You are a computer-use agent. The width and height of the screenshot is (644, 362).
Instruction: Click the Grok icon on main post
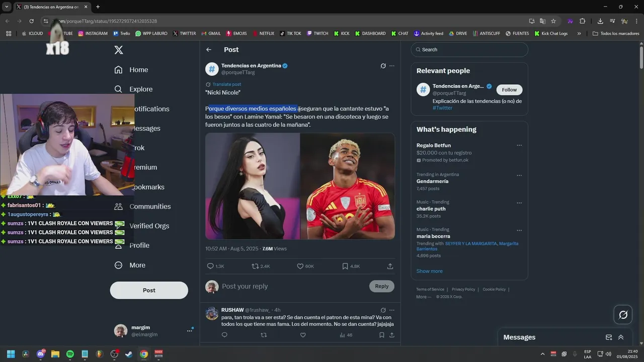tap(383, 66)
